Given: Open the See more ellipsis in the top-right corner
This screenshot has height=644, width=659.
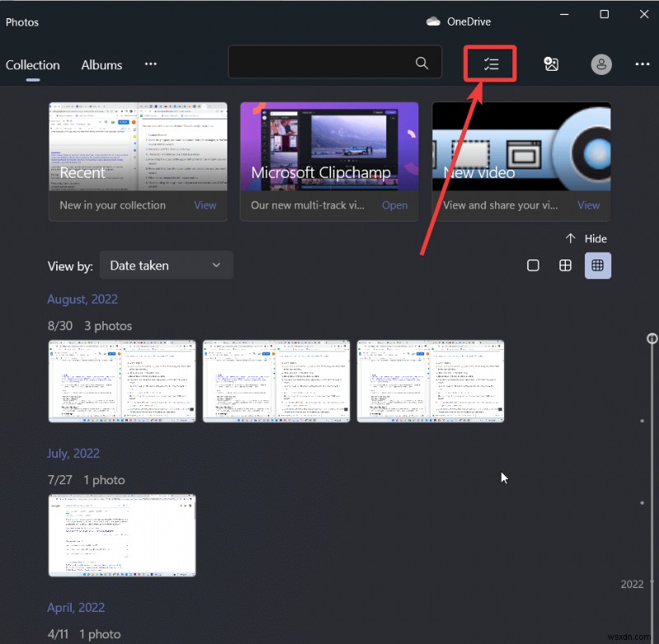Looking at the screenshot, I should [643, 63].
